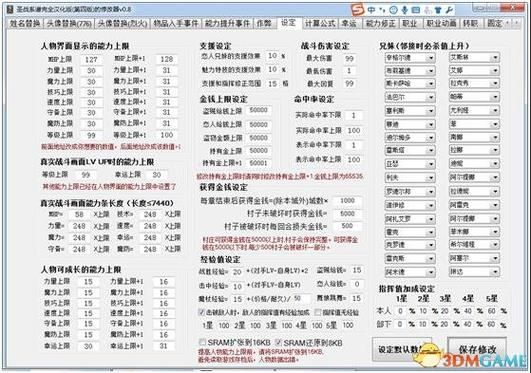Click the 最大伤害 field

tap(349, 59)
